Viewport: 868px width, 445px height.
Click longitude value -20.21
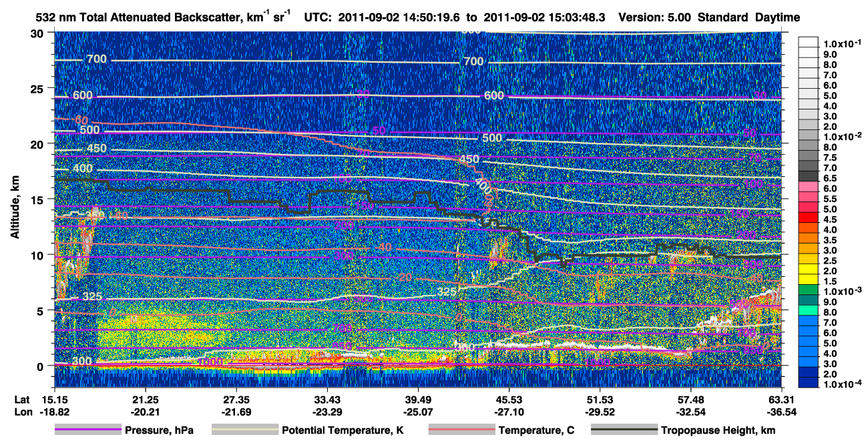[x=145, y=412]
